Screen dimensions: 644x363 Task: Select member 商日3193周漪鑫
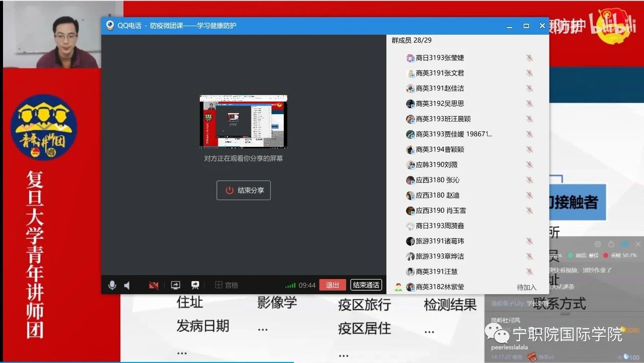point(440,226)
